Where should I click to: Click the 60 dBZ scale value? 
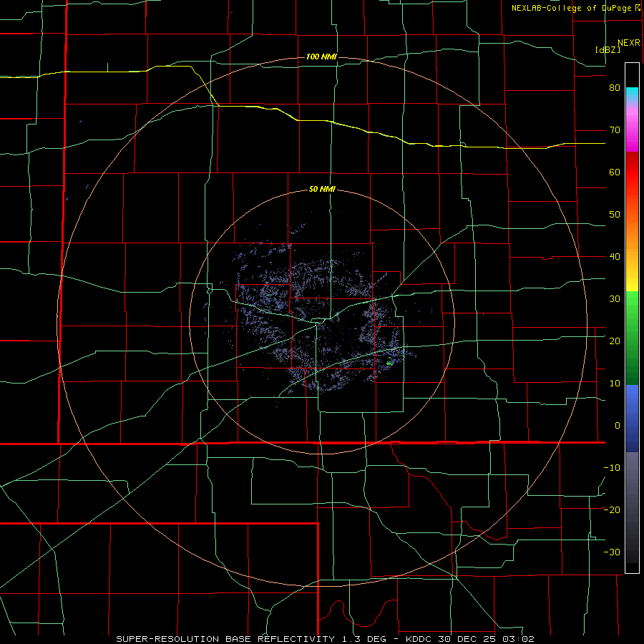[x=615, y=172]
